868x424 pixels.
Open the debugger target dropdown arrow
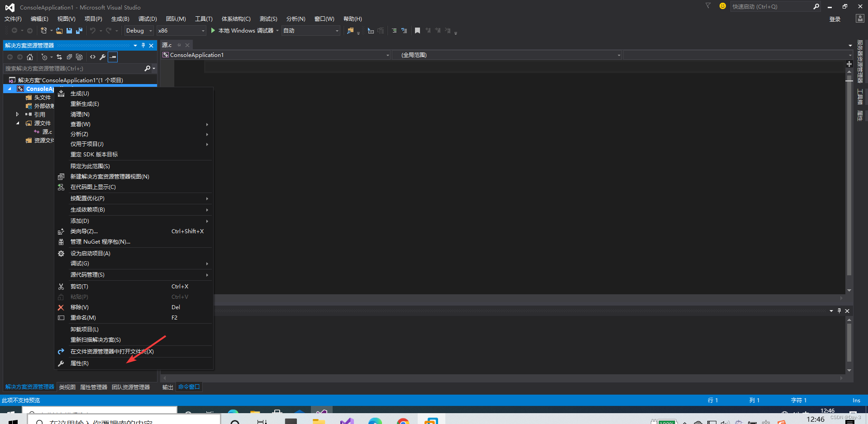[x=277, y=31]
